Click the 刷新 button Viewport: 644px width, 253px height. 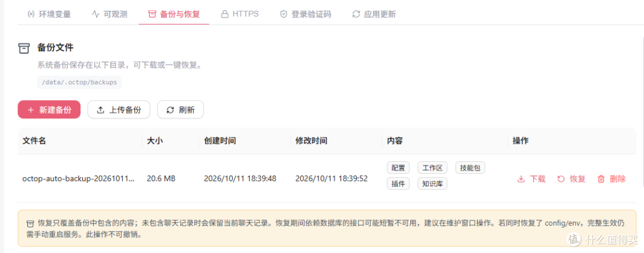pos(180,110)
